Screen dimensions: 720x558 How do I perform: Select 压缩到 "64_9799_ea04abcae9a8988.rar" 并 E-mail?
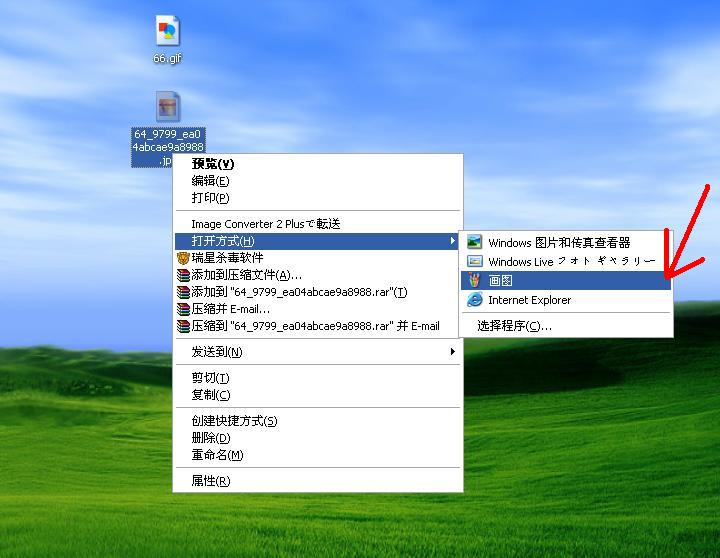[318, 326]
